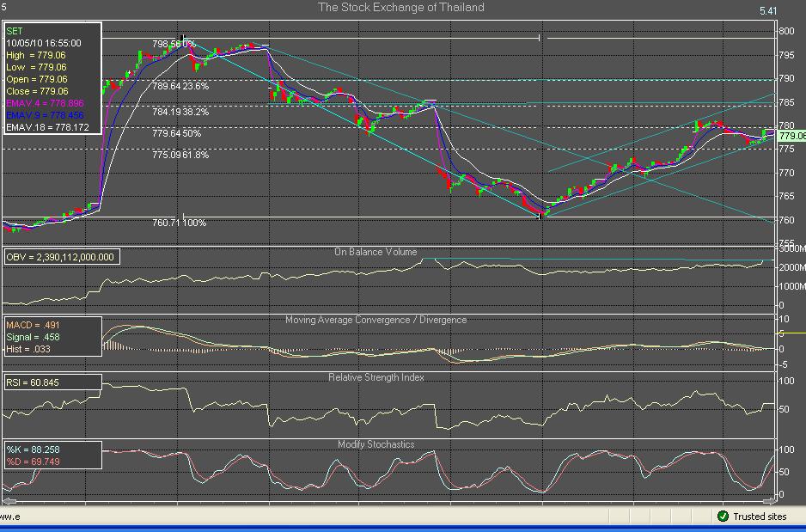Click the chart's right scroll arrow
Viewport: 806px width, 532px height.
(x=770, y=501)
